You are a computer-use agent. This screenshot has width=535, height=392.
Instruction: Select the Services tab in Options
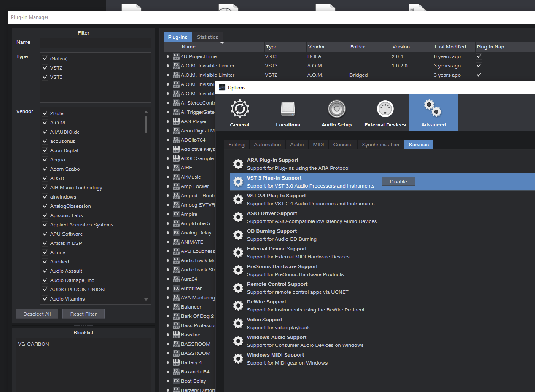pyautogui.click(x=419, y=145)
